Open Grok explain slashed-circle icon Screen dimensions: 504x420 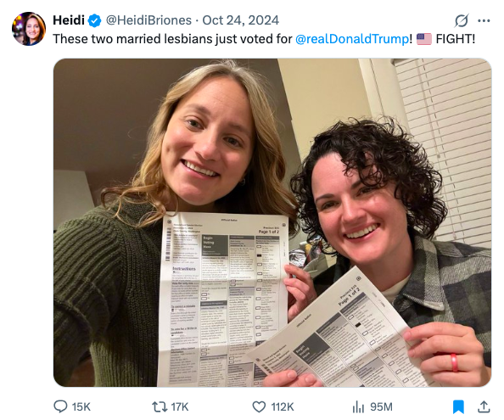[x=462, y=20]
